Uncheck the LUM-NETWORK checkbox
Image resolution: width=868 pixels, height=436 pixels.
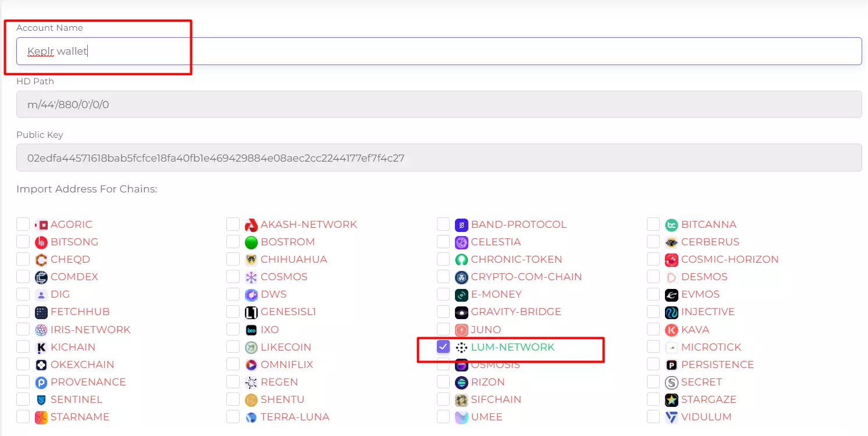pos(443,347)
